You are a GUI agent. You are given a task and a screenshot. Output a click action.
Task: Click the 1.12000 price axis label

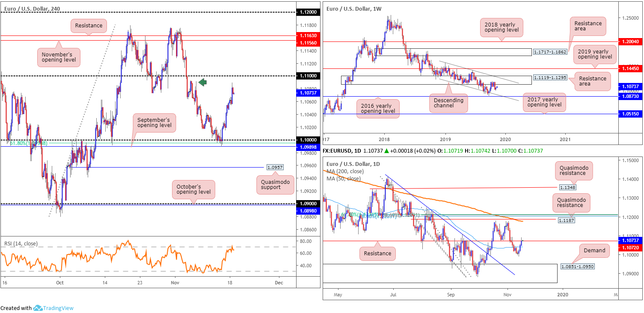pyautogui.click(x=308, y=12)
